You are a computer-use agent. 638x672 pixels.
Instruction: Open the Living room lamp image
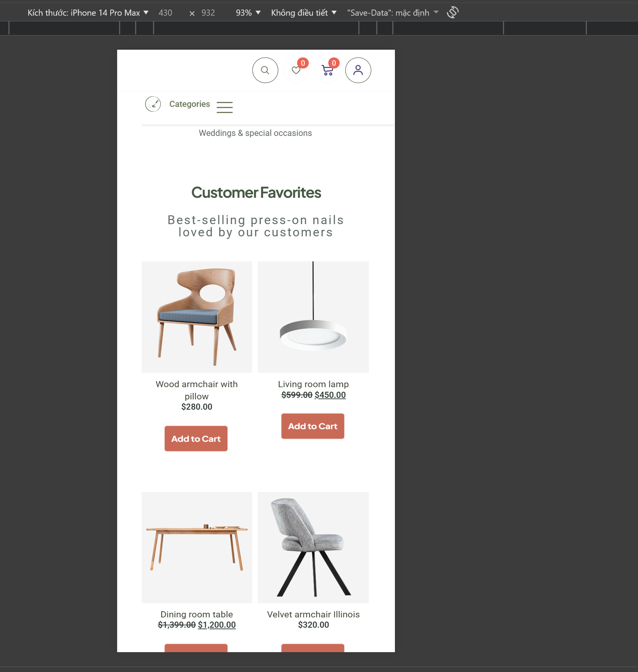tap(313, 317)
